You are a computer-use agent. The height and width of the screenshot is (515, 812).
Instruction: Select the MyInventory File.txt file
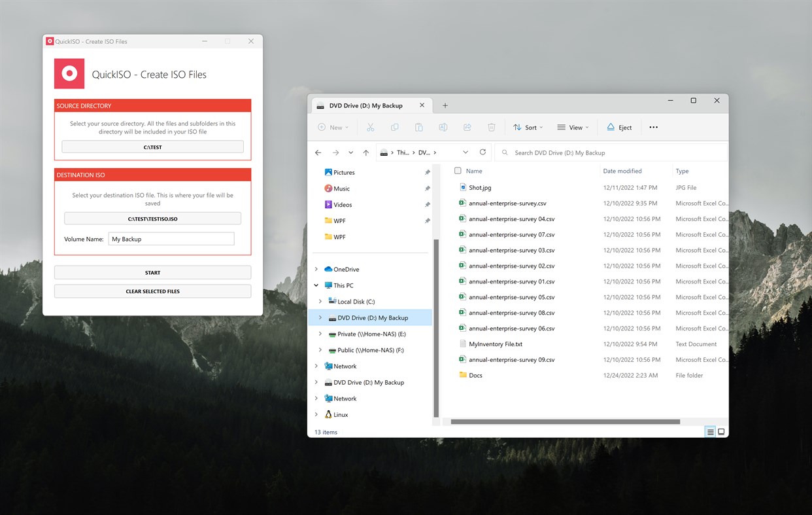pos(490,344)
